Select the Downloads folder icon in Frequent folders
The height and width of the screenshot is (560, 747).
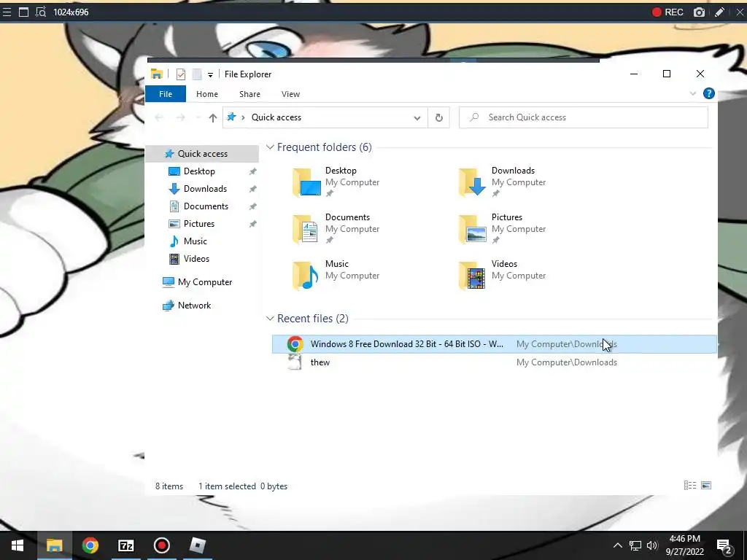[x=473, y=182]
